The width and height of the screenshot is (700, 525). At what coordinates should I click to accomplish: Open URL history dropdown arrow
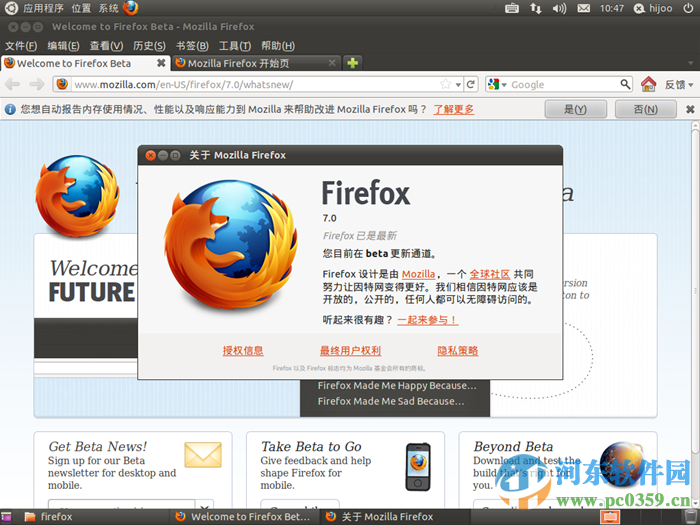click(458, 84)
